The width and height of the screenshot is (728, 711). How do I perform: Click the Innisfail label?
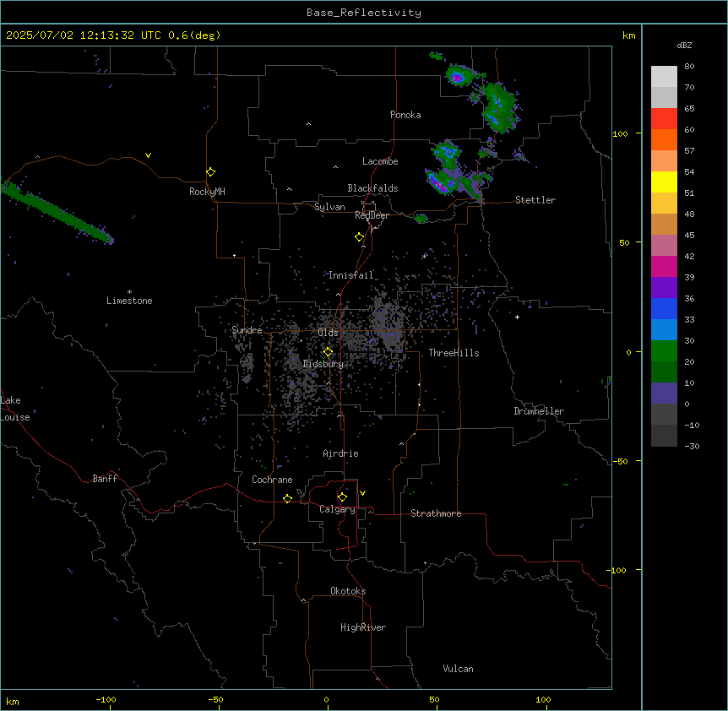tap(351, 275)
